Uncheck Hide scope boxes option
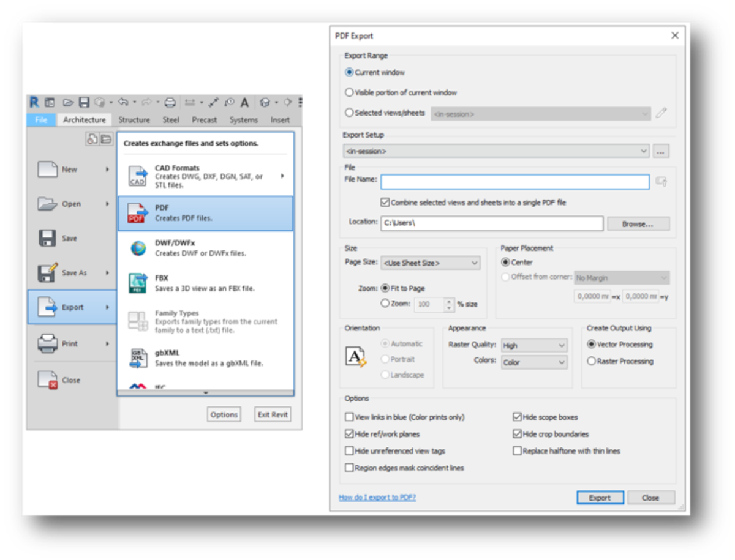Screen dimensions: 735x560 (517, 417)
